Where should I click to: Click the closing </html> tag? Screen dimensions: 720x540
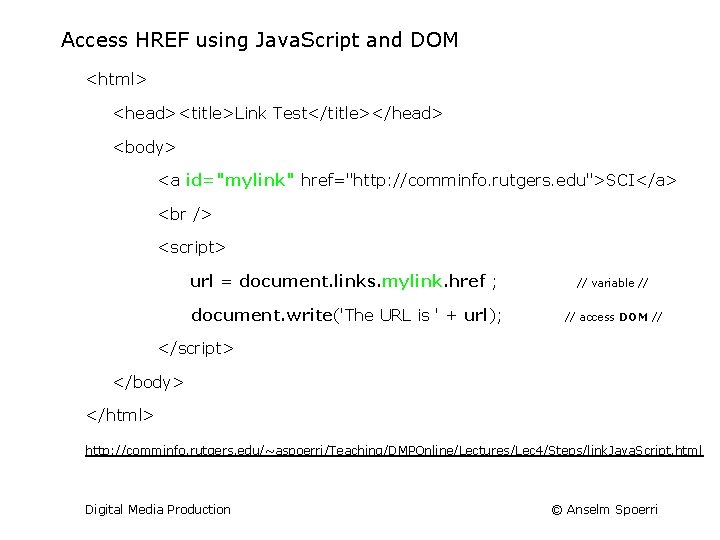pos(119,415)
